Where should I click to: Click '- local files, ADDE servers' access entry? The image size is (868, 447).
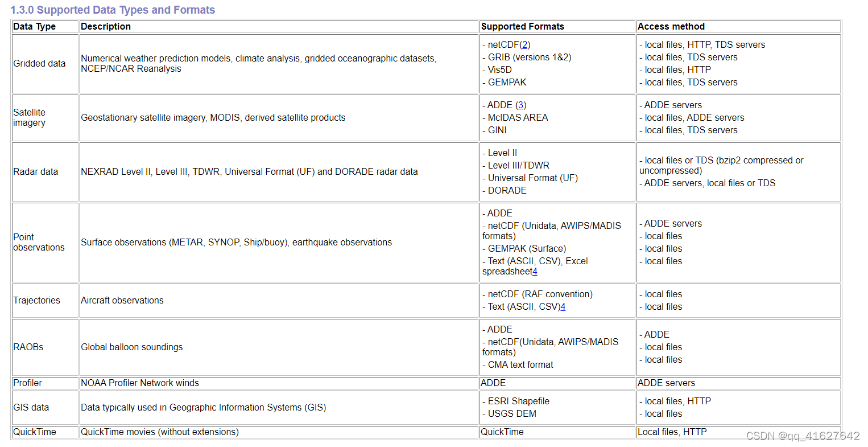[692, 117]
